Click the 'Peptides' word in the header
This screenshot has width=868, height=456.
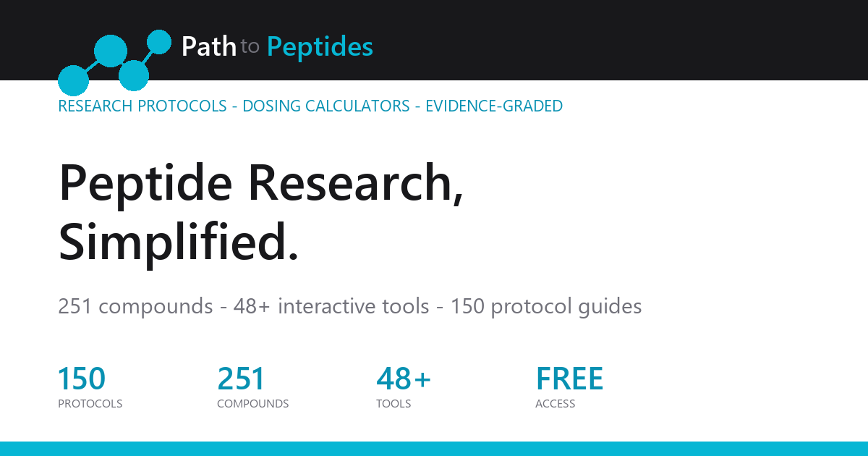tap(320, 47)
